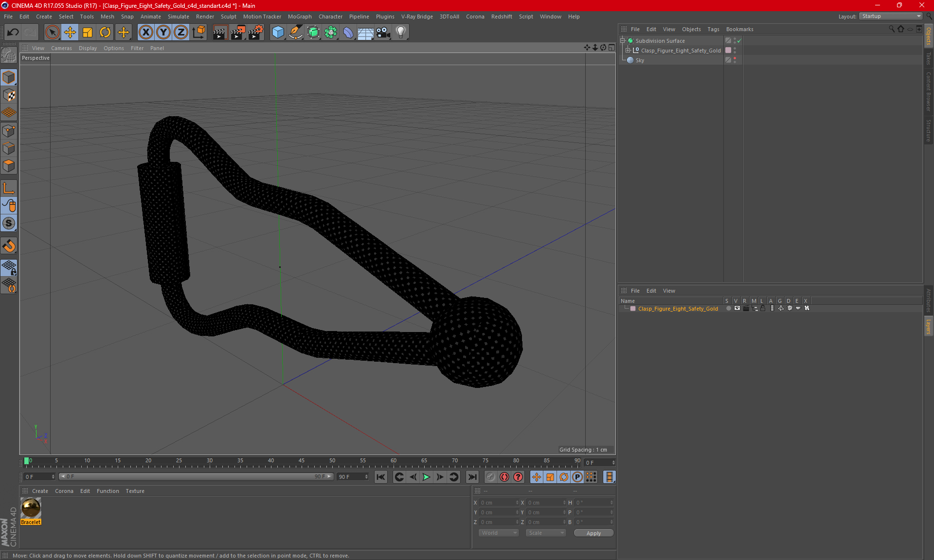Open the World coordinate dropdown

(x=499, y=533)
